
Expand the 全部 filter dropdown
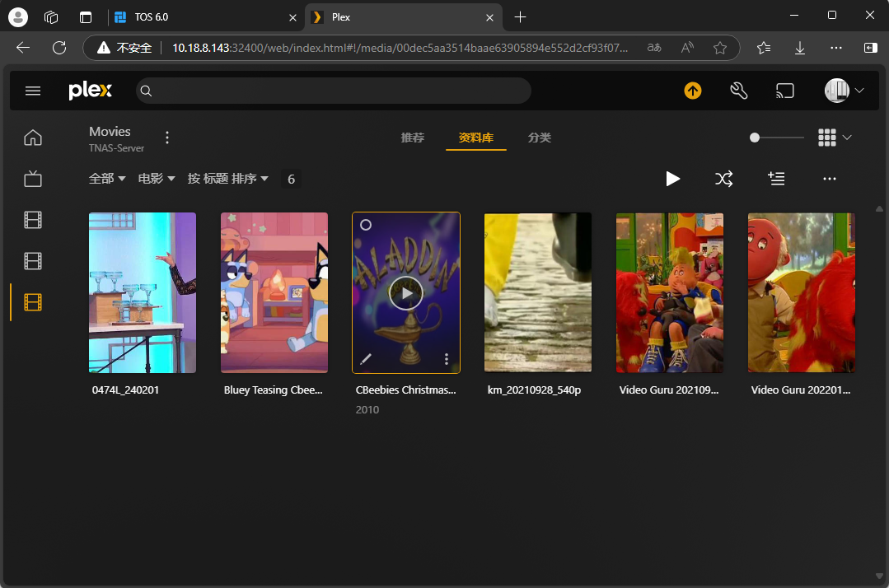click(x=107, y=179)
